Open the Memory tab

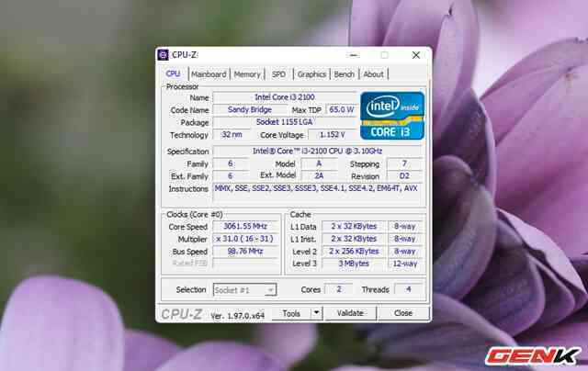[x=247, y=74]
